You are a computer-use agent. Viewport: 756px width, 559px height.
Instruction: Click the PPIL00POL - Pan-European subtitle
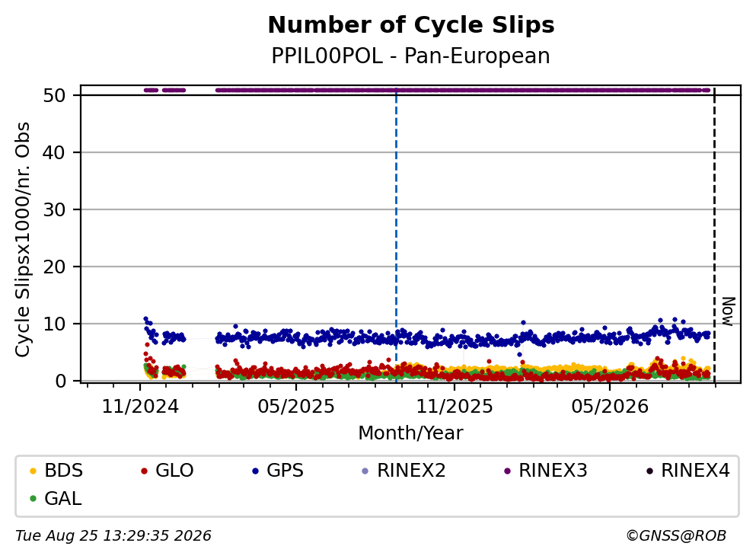(x=411, y=56)
